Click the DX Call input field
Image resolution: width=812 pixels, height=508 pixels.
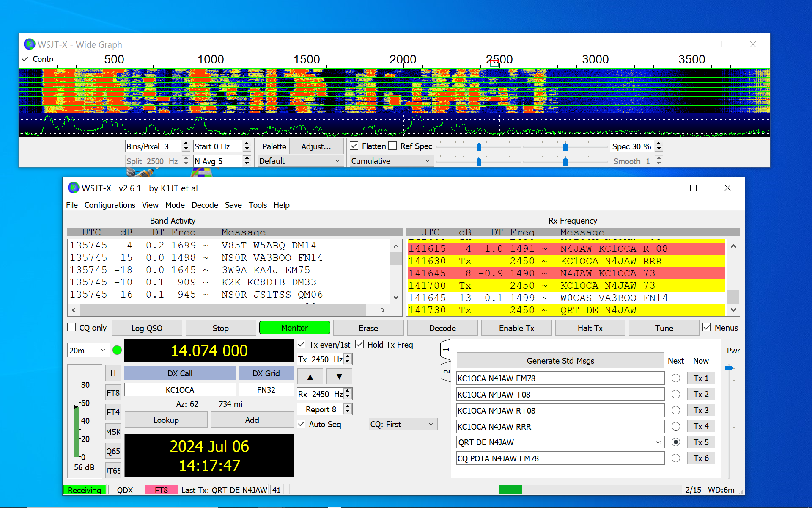180,389
